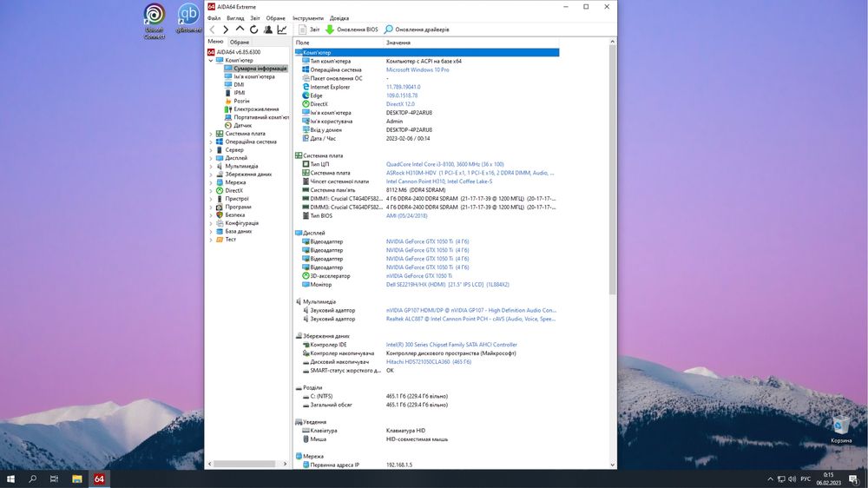Select Конфігурація in the tree
The width and height of the screenshot is (868, 488).
pos(238,223)
